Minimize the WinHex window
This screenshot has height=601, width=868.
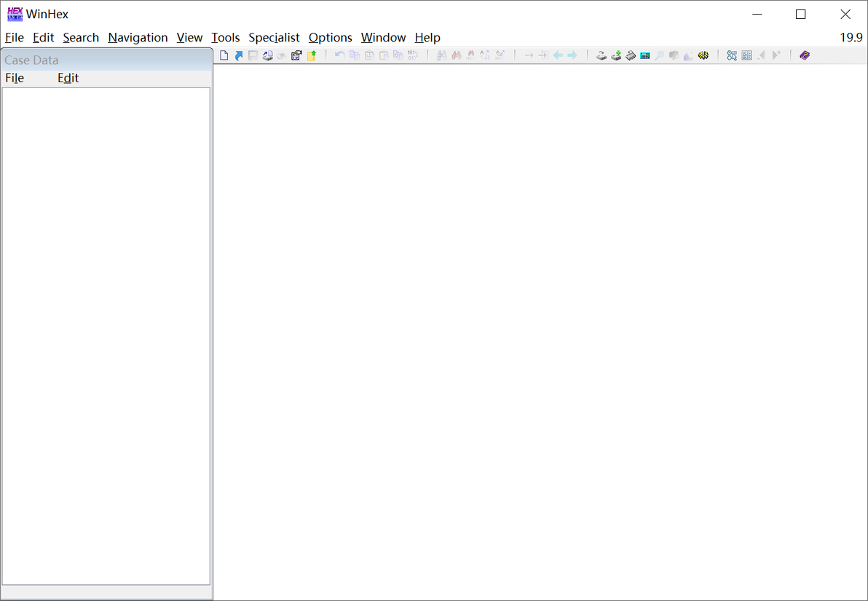[x=757, y=15]
